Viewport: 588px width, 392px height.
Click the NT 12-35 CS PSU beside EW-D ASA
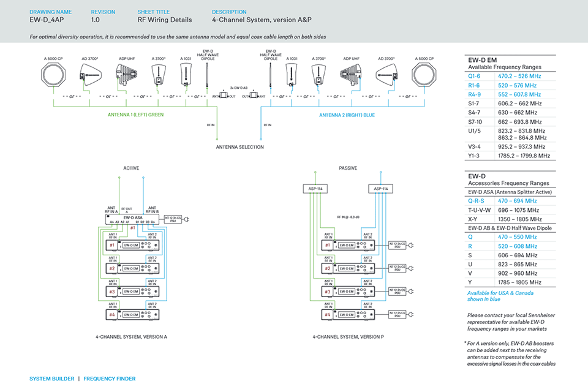click(173, 219)
